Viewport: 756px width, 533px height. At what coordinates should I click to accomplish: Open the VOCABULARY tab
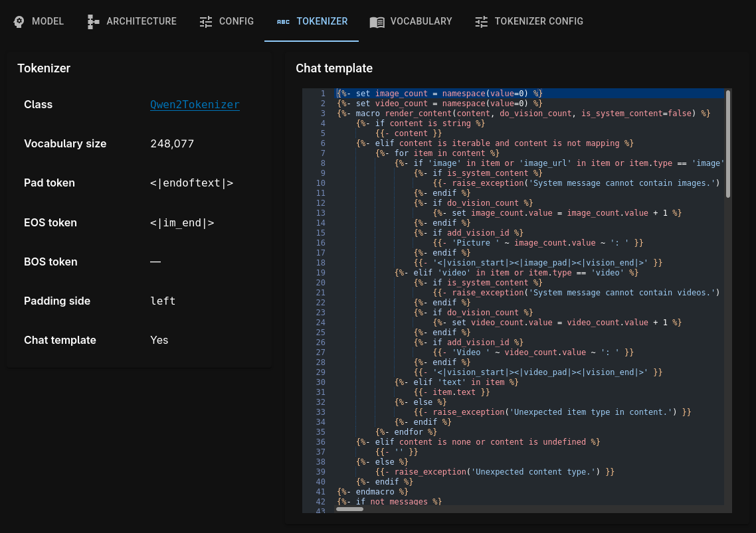(411, 21)
